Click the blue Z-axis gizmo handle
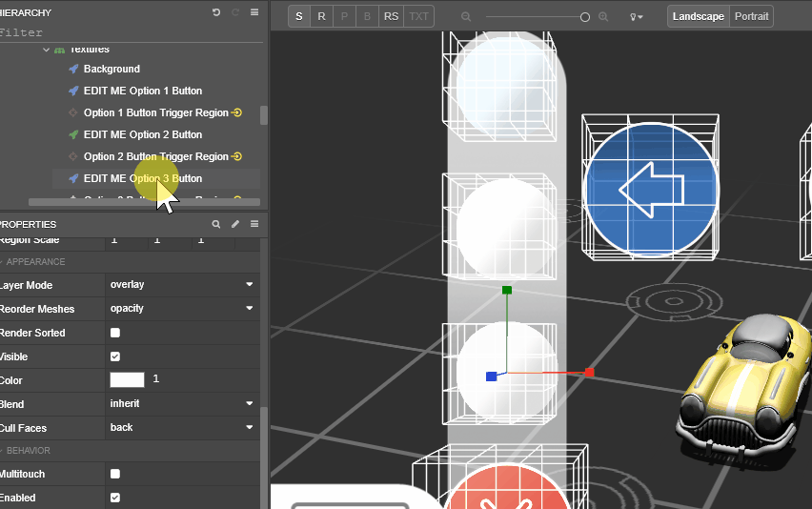 492,377
